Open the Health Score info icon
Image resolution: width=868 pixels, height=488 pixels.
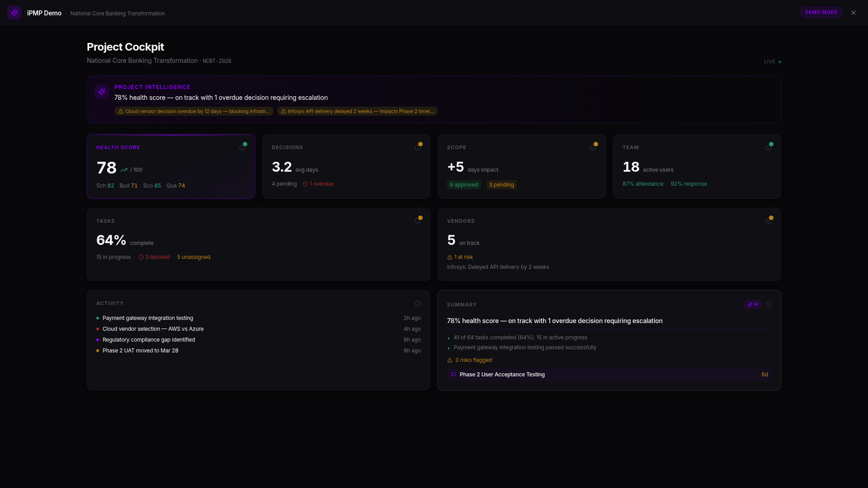click(242, 148)
